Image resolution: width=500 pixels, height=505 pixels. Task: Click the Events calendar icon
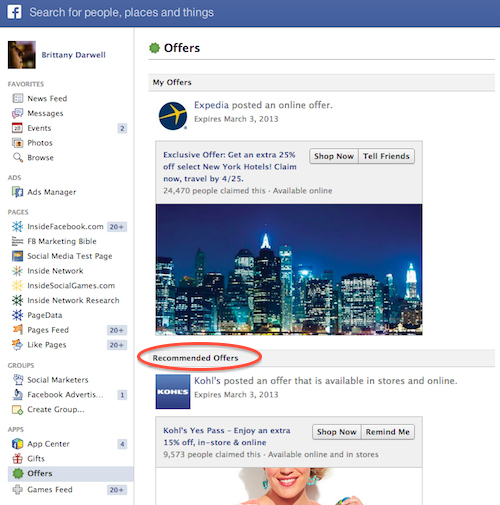click(x=17, y=128)
